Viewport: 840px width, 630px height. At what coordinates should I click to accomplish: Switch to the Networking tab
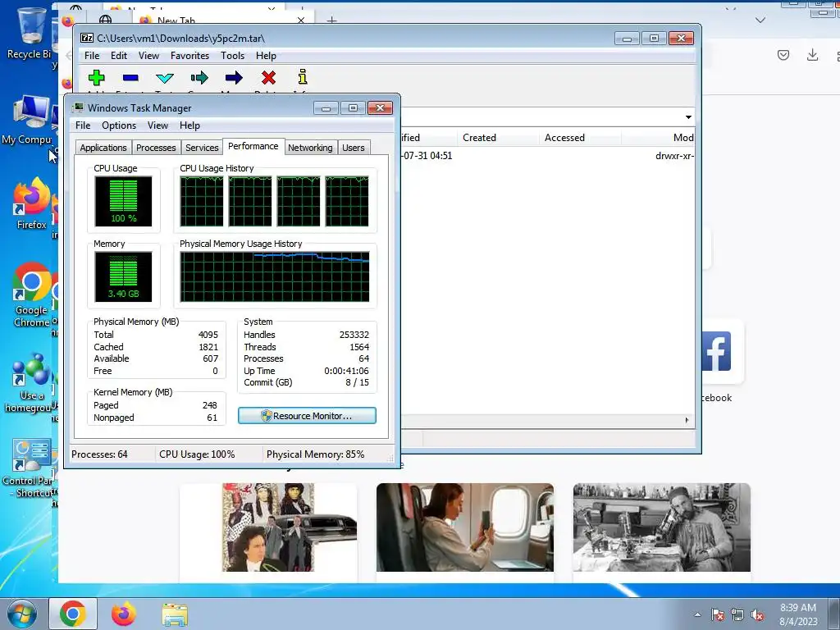[310, 148]
